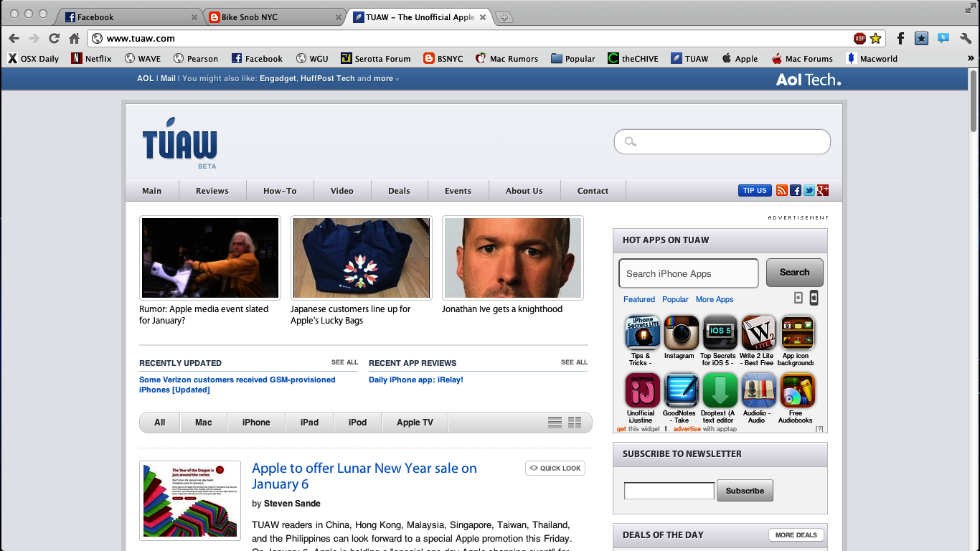
Task: Open Audiolio app icon
Action: [758, 390]
